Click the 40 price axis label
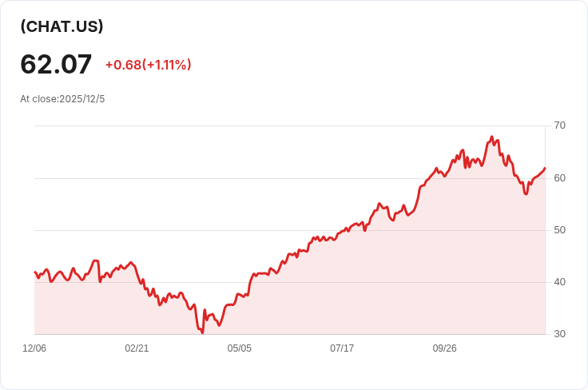This screenshot has height=390, width=588. pyautogui.click(x=559, y=281)
